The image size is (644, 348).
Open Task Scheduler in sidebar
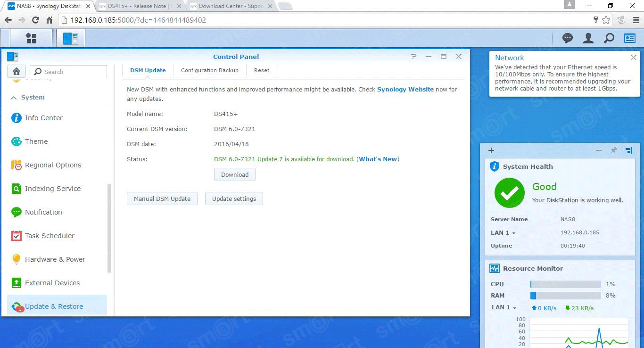point(57,236)
